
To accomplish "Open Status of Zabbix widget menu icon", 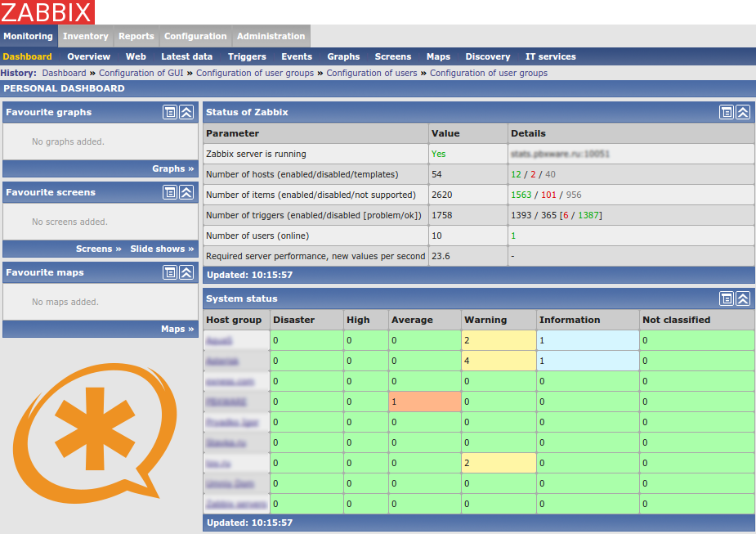I will pyautogui.click(x=727, y=112).
